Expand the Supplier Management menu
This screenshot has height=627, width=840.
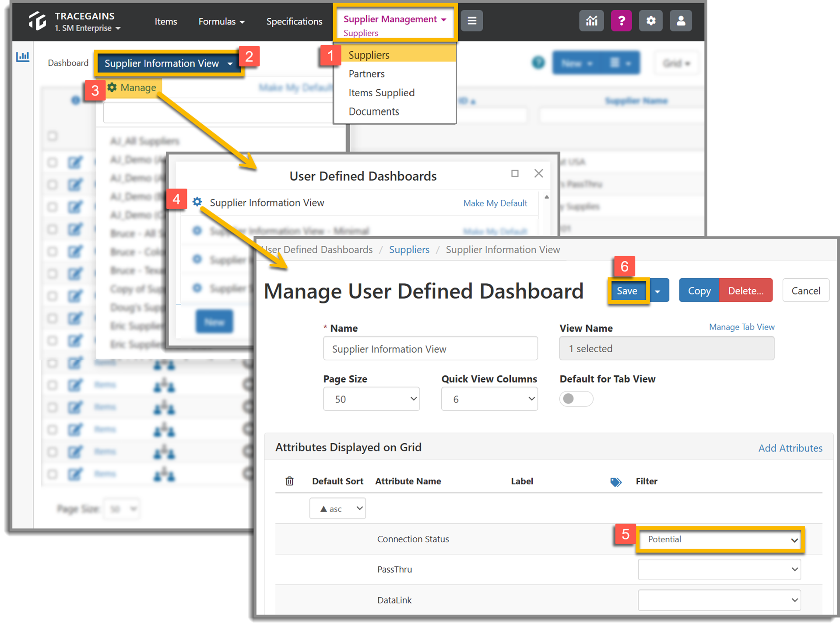pyautogui.click(x=394, y=19)
